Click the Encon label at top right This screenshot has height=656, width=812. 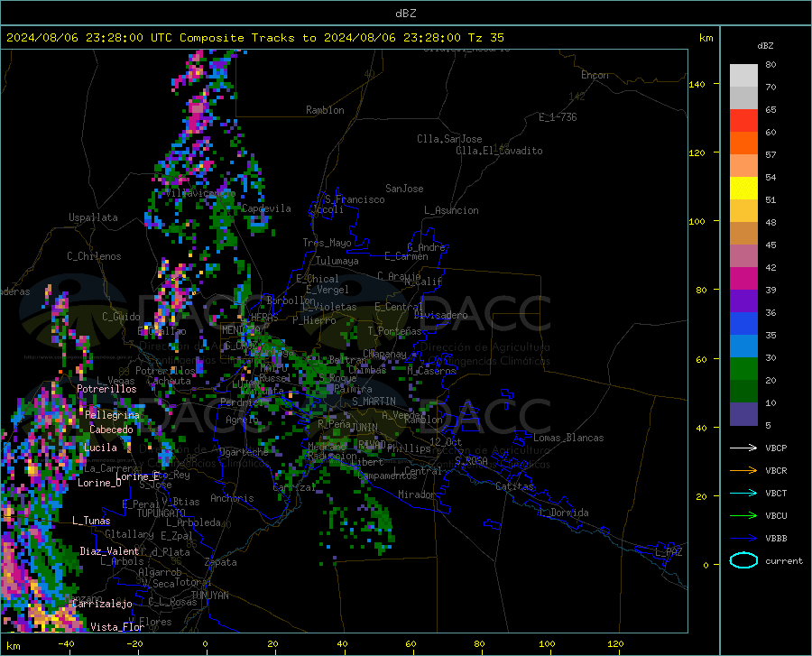595,75
